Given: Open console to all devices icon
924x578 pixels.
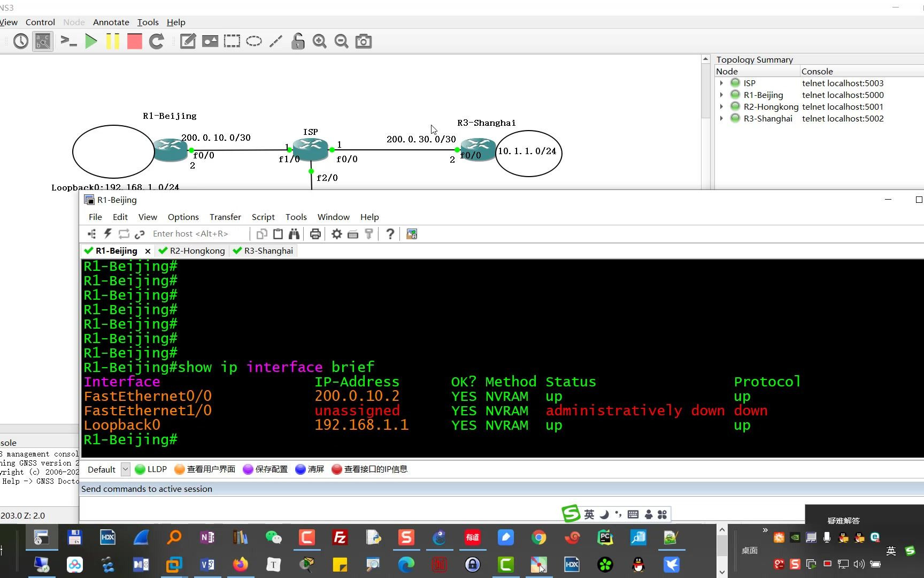Looking at the screenshot, I should tap(68, 41).
